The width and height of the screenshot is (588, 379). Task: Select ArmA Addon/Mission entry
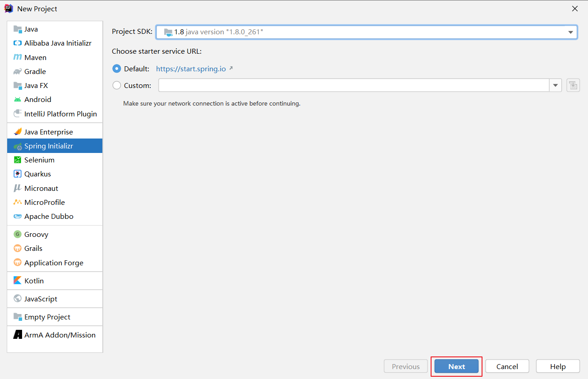tap(55, 335)
